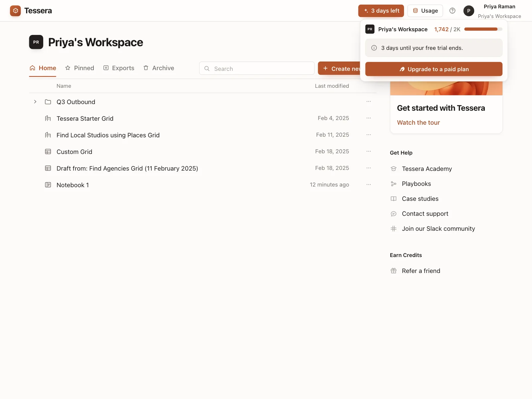Screen dimensions: 532x399
Task: Click the Get started with Tessera heading
Action: pos(441,108)
